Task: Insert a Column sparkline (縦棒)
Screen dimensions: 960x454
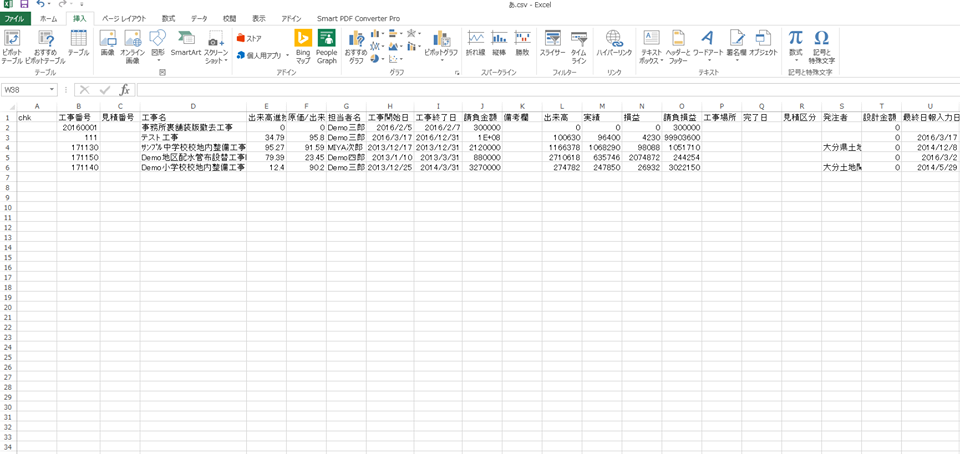Action: point(499,43)
